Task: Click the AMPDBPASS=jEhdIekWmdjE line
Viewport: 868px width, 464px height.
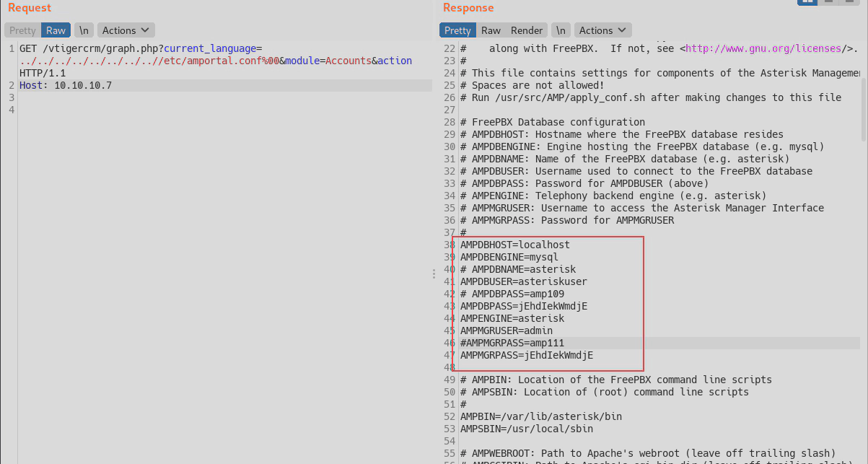Action: [x=524, y=306]
